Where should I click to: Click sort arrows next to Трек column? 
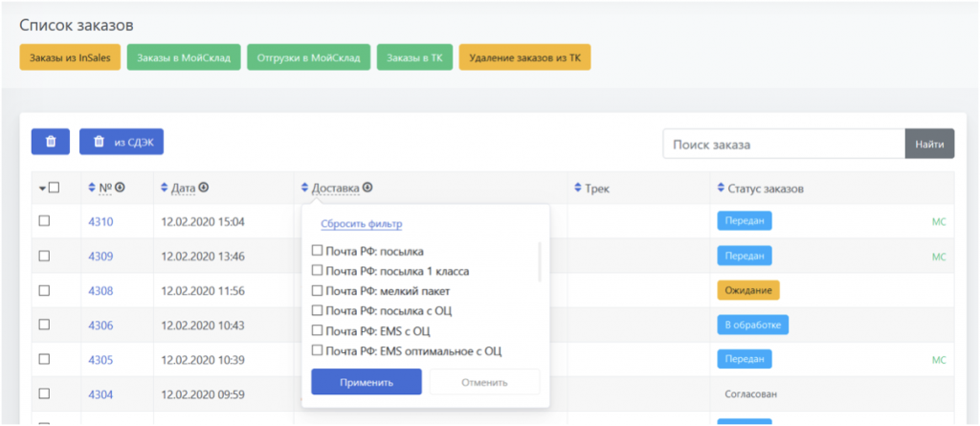tap(576, 189)
